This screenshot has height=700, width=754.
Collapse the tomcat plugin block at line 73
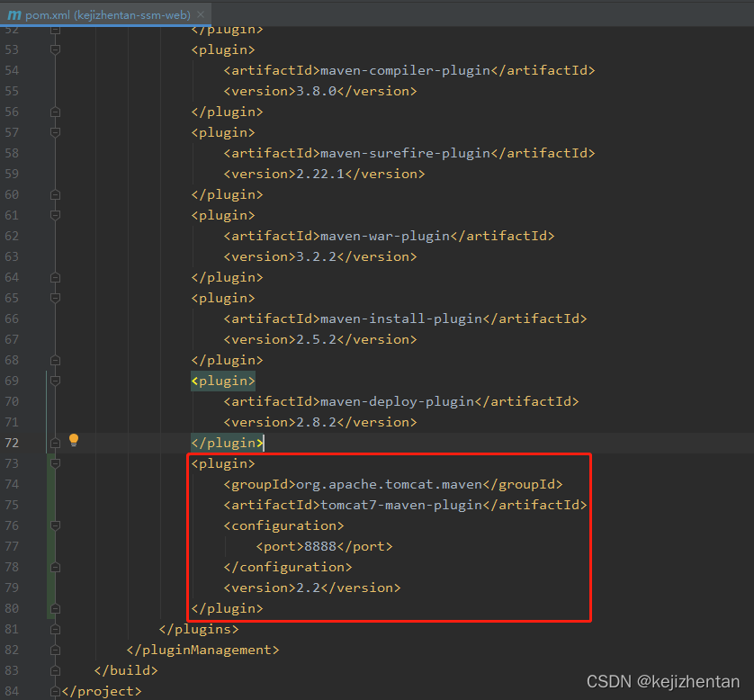pyautogui.click(x=55, y=463)
